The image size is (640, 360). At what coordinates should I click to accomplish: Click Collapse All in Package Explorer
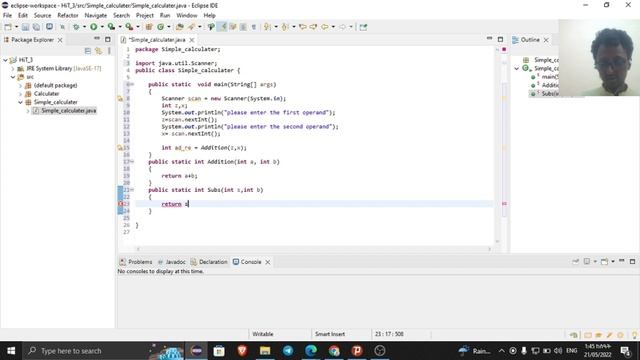point(88,51)
